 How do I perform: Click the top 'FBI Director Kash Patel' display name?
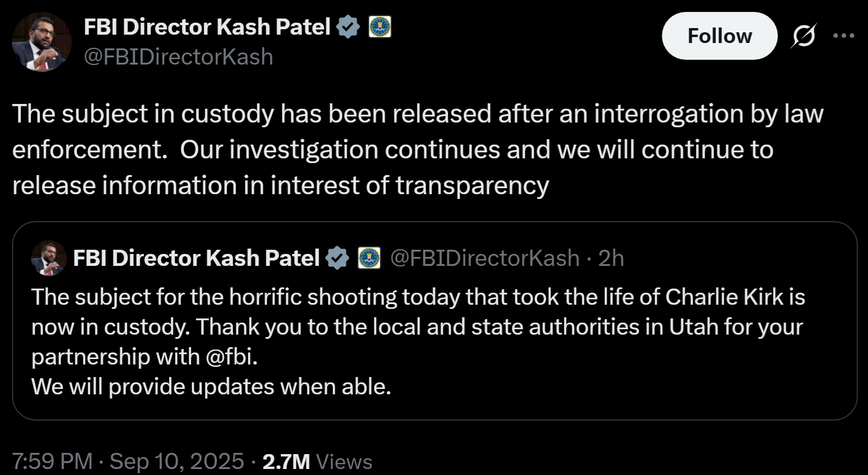[207, 27]
